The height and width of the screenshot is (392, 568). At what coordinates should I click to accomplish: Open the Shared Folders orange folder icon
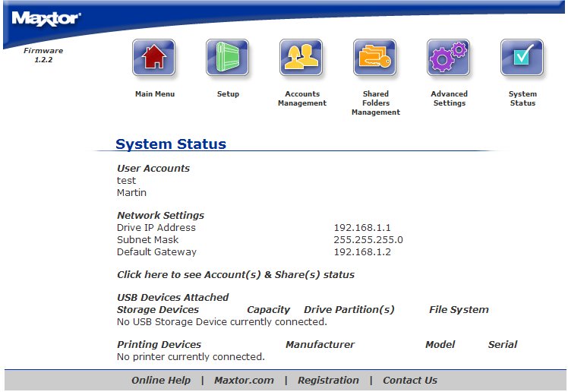click(x=375, y=58)
